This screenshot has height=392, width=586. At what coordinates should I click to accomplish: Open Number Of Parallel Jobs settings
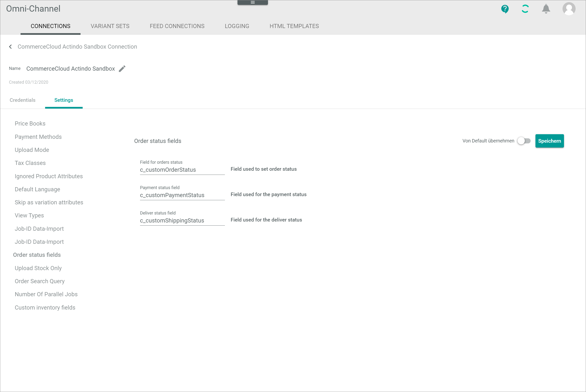(x=46, y=294)
